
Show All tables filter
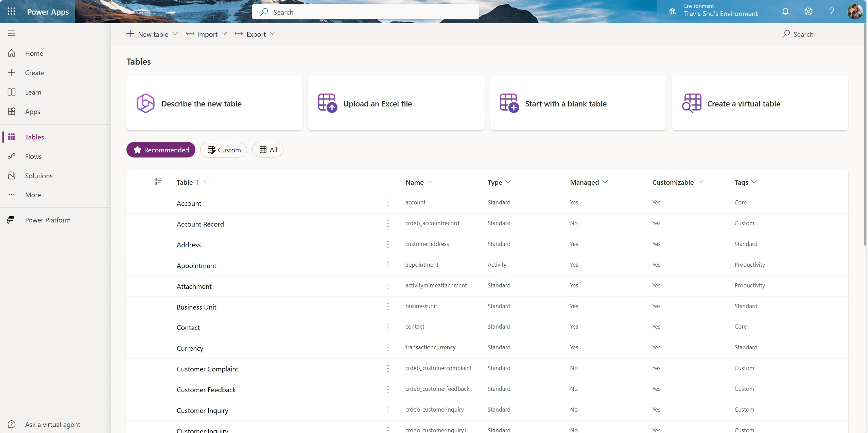pyautogui.click(x=267, y=150)
